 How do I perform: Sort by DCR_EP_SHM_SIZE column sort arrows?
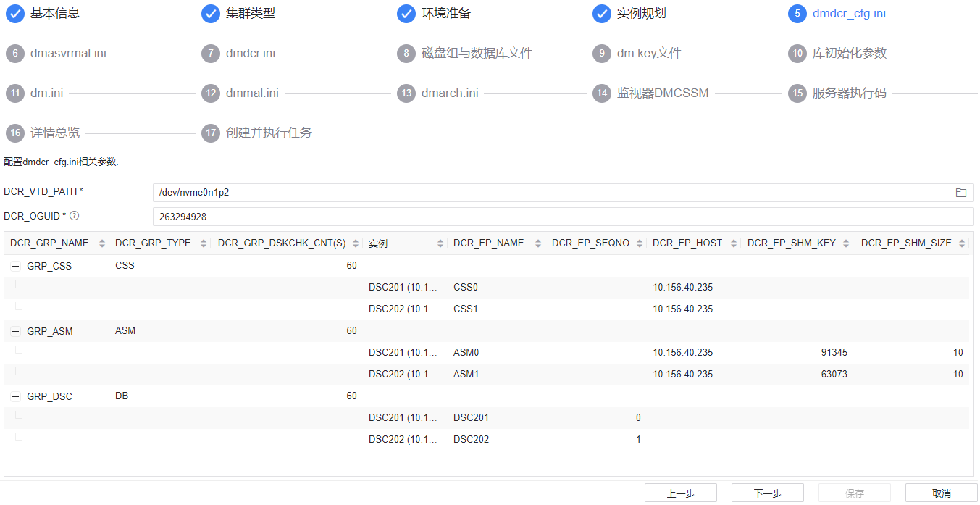coord(962,243)
